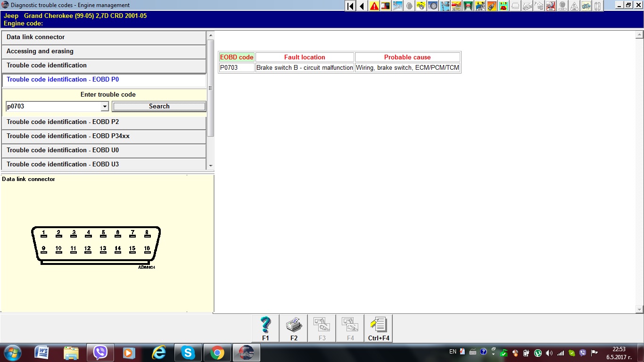644x362 pixels.
Task: Click pin 16 on the connector diagram
Action: 147,249
